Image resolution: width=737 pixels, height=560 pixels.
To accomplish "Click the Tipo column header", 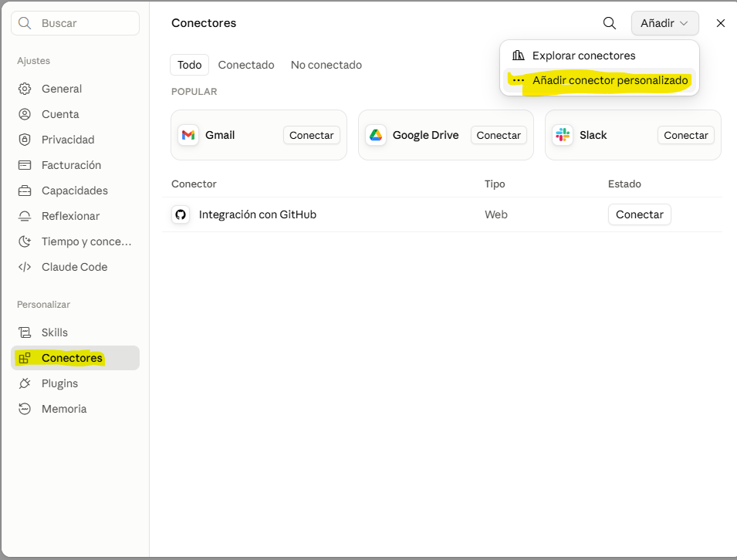I will (x=495, y=184).
